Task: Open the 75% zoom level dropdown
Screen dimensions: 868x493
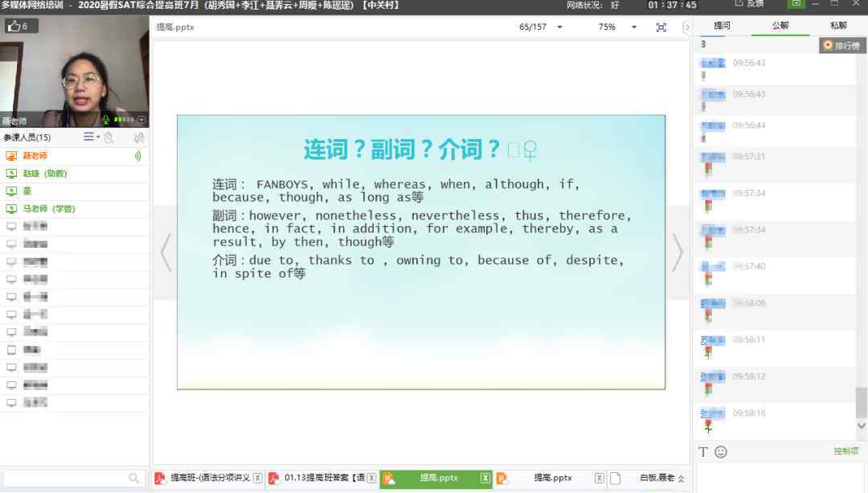Action: tap(634, 27)
